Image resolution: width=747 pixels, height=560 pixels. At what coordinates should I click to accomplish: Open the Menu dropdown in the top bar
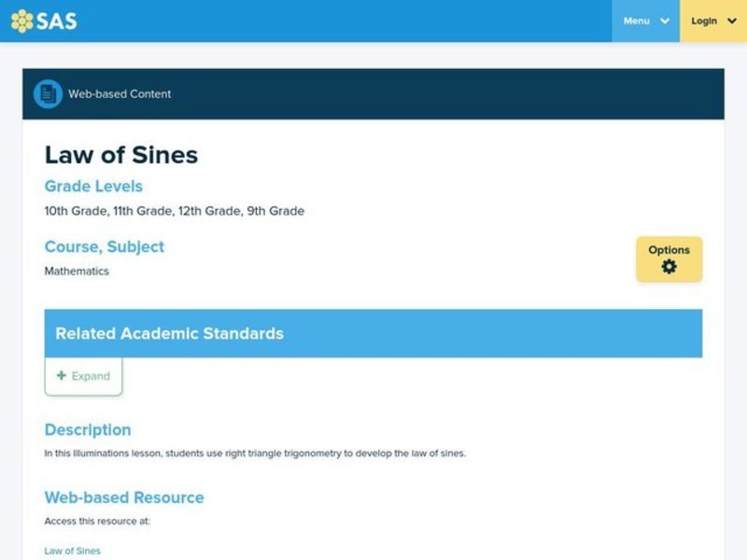tap(644, 21)
